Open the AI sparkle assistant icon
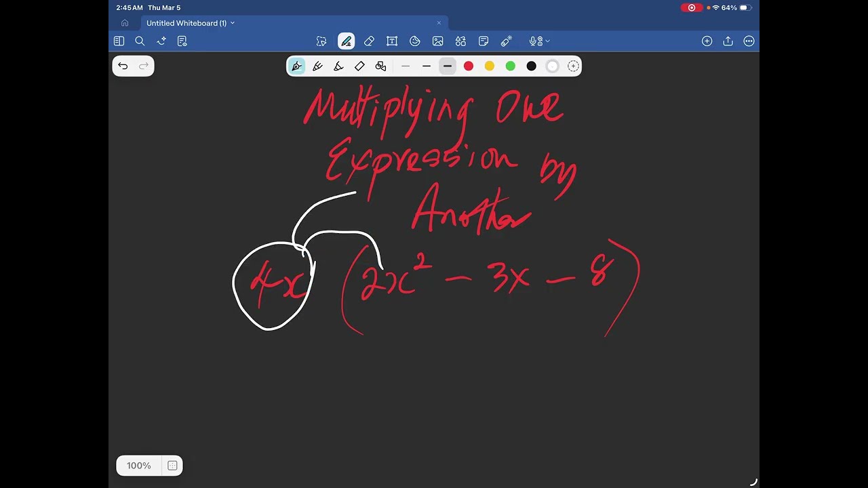This screenshot has height=488, width=868. click(161, 41)
